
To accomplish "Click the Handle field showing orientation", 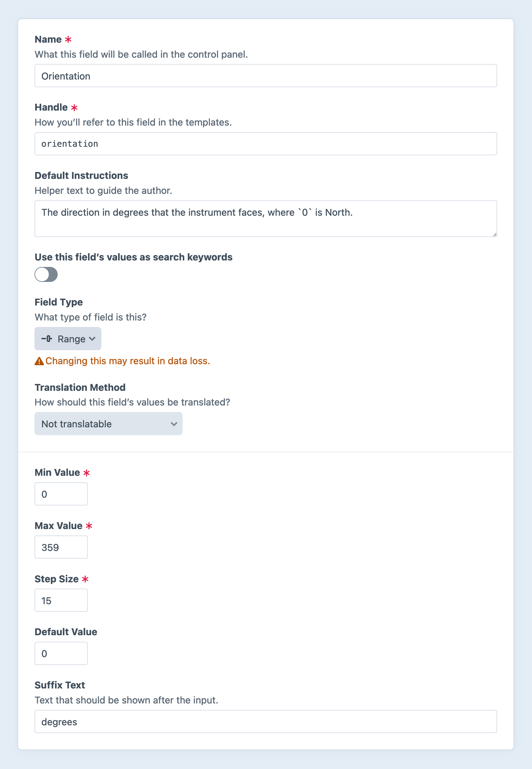I will tap(265, 143).
